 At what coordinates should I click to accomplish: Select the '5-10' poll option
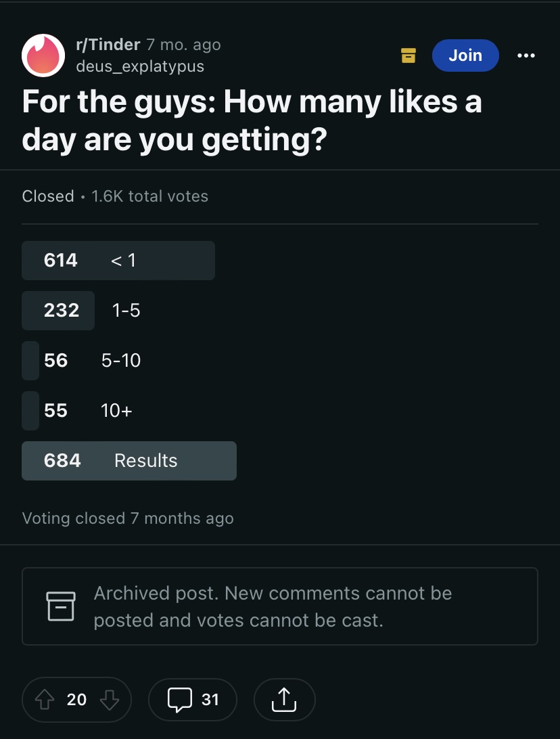click(x=81, y=361)
